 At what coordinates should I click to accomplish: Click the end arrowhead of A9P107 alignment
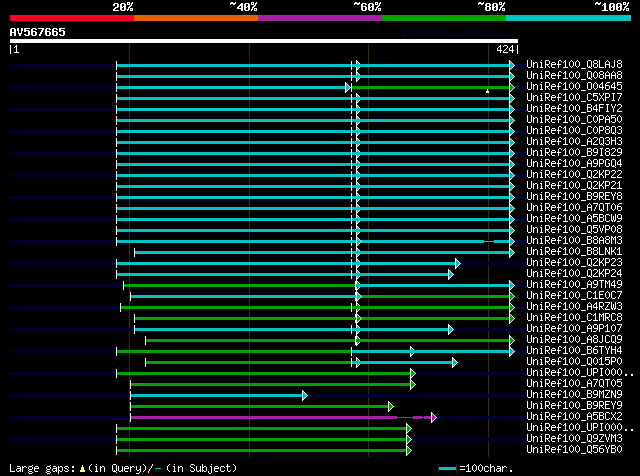[x=451, y=329]
